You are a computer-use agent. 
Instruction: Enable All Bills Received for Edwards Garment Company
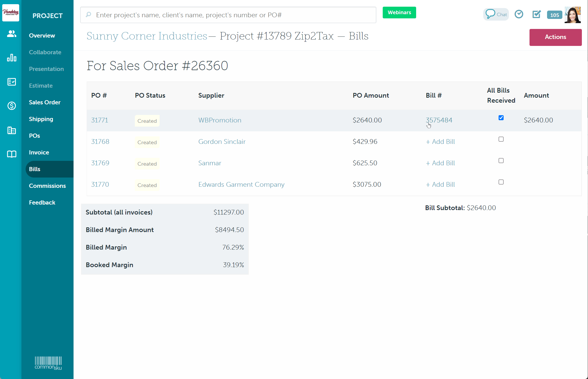tap(501, 182)
